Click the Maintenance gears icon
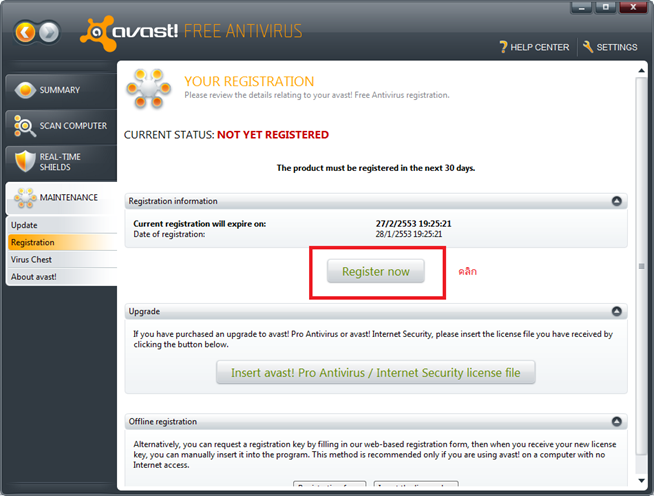This screenshot has width=654, height=496. [x=23, y=198]
